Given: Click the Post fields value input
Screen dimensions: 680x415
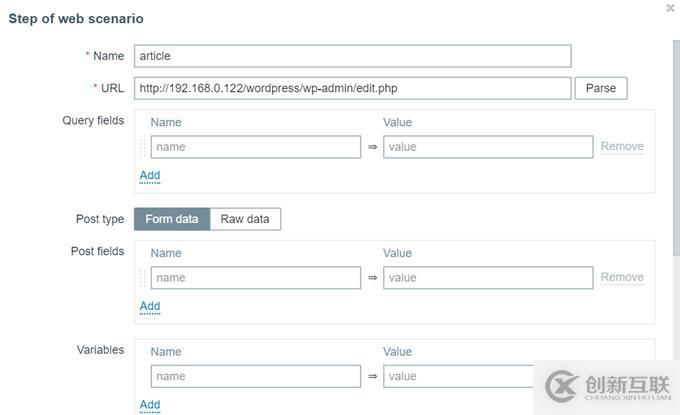Looking at the screenshot, I should pyautogui.click(x=488, y=277).
